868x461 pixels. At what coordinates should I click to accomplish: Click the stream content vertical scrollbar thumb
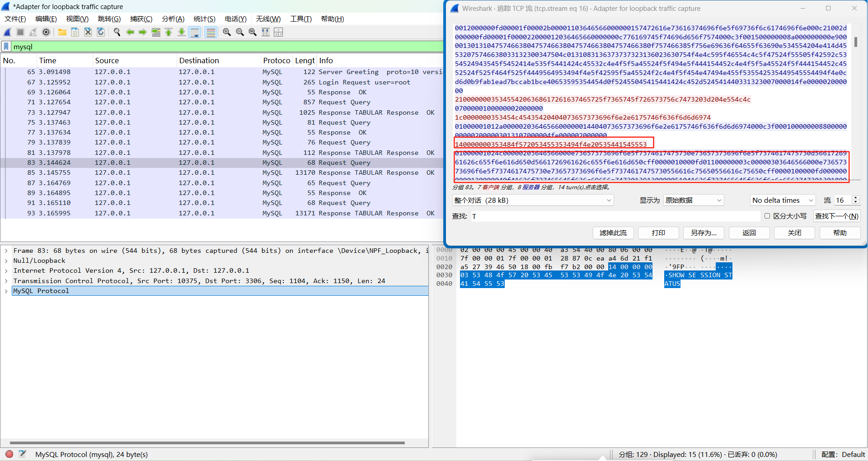tap(855, 42)
